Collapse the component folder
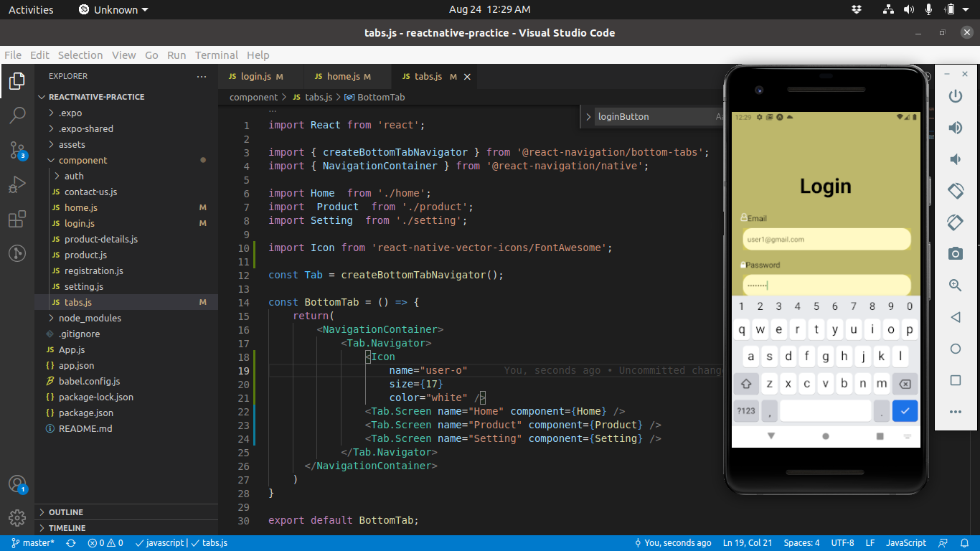Viewport: 980px width, 551px height. tap(83, 160)
